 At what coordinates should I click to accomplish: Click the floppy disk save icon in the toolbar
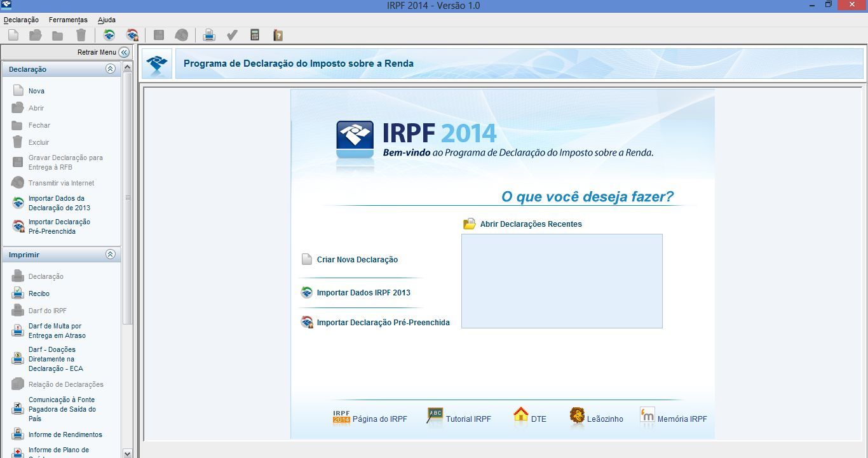tap(159, 35)
